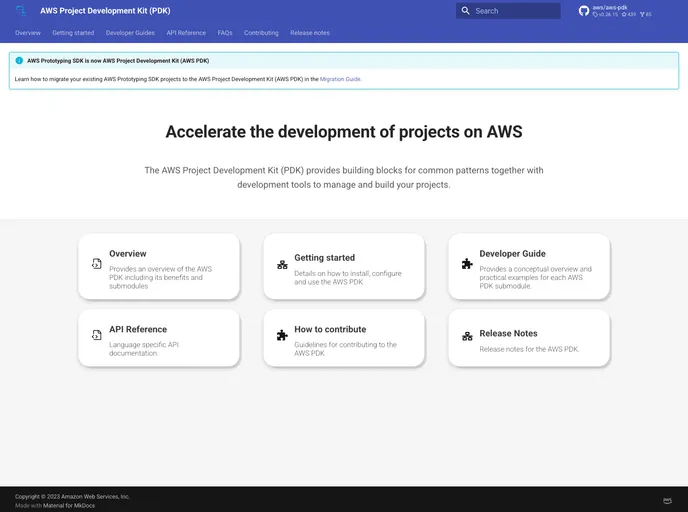
Task: Visit Material for MkDocs footer link
Action: pos(69,505)
